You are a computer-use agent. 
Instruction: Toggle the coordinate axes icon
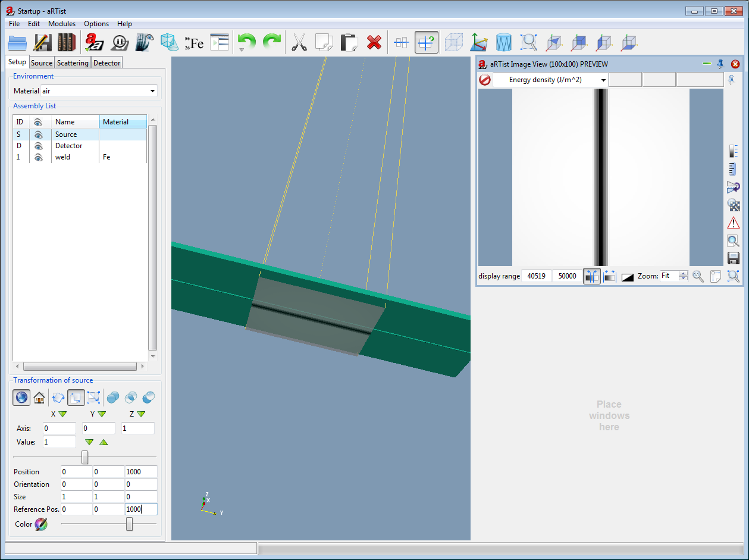(479, 42)
